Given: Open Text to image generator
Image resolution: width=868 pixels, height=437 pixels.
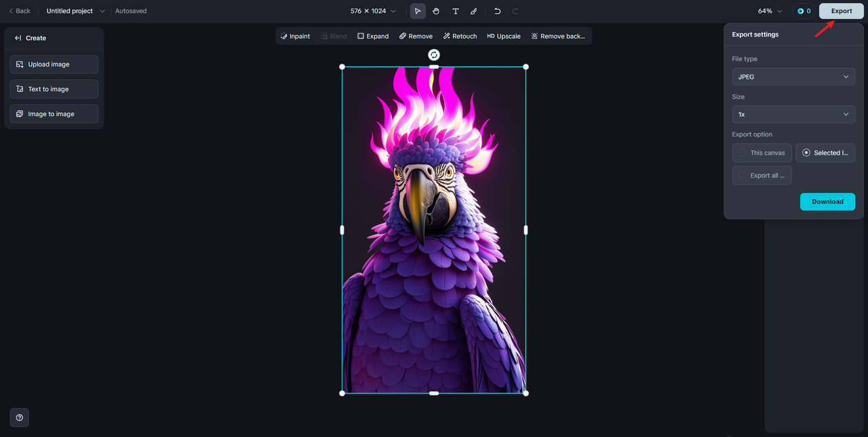Looking at the screenshot, I should click(x=54, y=89).
